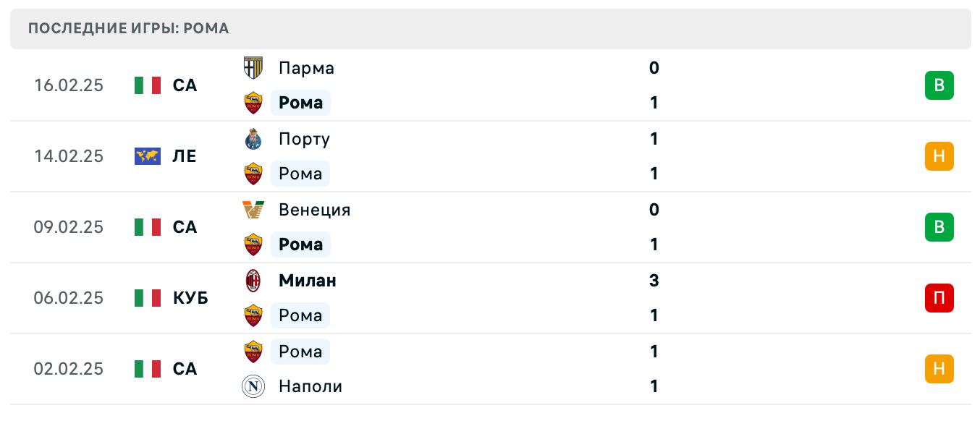
Task: Click the Roma crest next to Парма match
Action: tap(254, 103)
